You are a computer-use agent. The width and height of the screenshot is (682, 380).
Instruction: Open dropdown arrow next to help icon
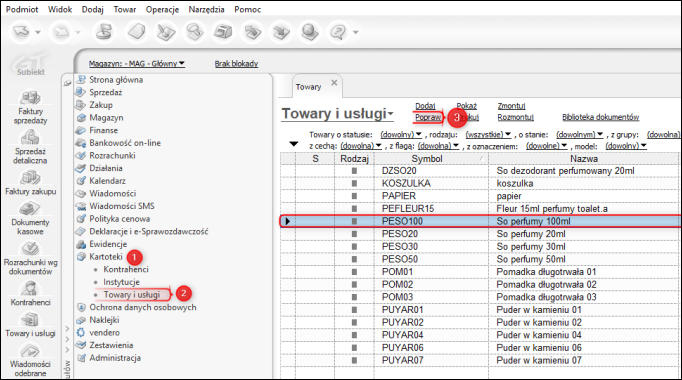pyautogui.click(x=355, y=32)
